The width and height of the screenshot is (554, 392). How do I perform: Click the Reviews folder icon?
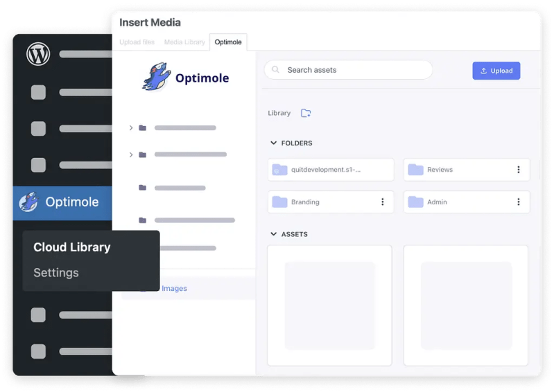point(415,170)
